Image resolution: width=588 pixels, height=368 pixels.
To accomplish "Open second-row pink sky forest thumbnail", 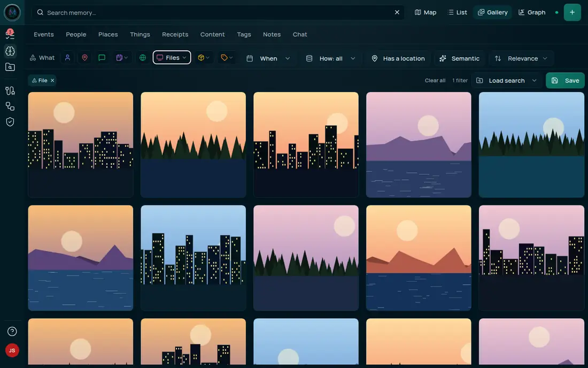I will tap(306, 258).
